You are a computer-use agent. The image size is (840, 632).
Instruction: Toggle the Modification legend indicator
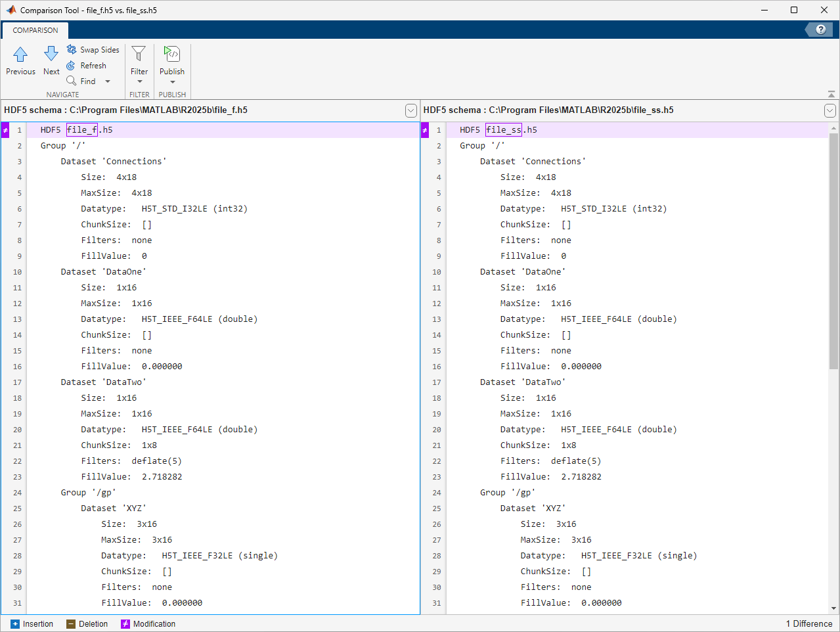pos(125,623)
